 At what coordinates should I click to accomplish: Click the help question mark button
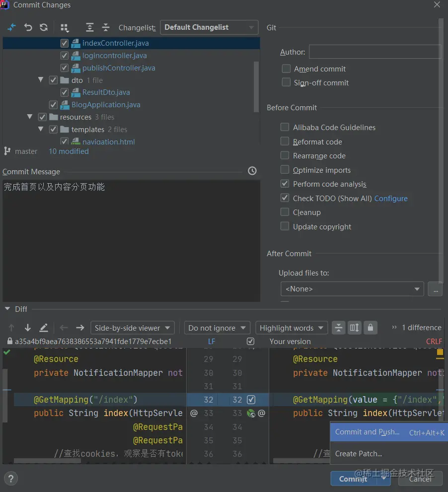pos(11,479)
